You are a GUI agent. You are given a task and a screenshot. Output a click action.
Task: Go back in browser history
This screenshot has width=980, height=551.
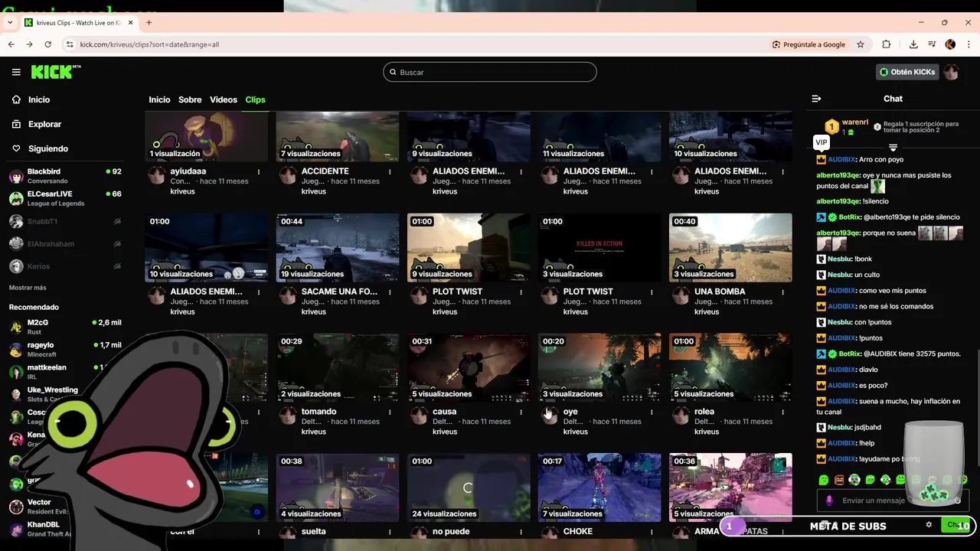pyautogui.click(x=11, y=44)
